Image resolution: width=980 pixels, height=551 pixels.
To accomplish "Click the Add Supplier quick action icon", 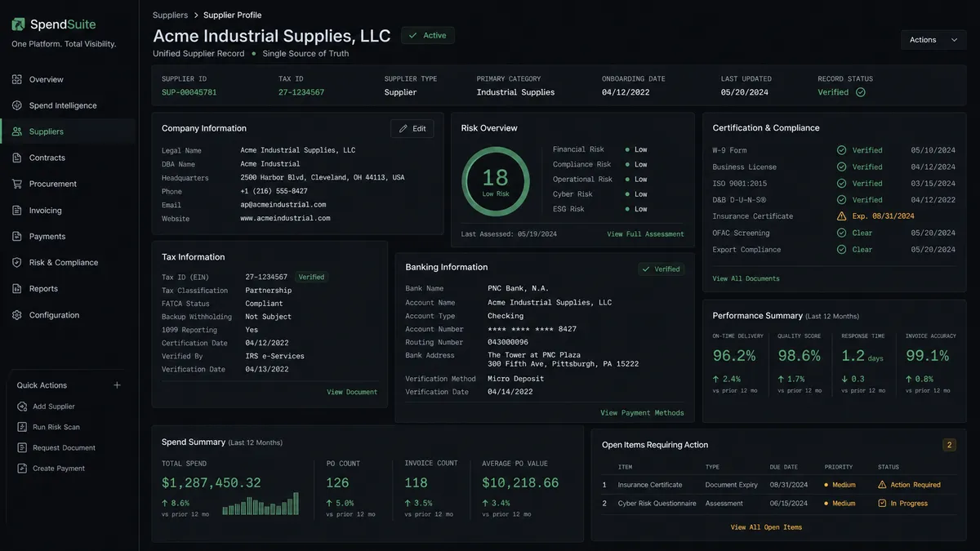I will click(x=22, y=407).
